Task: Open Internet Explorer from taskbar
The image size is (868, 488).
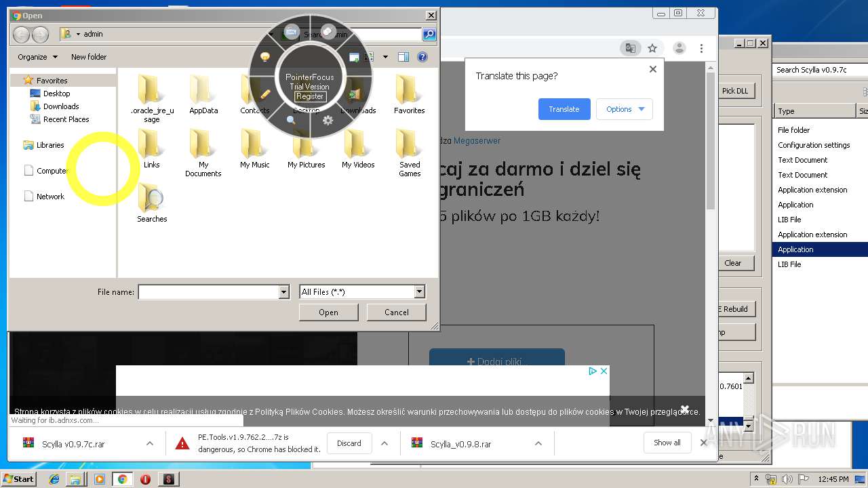Action: [55, 479]
